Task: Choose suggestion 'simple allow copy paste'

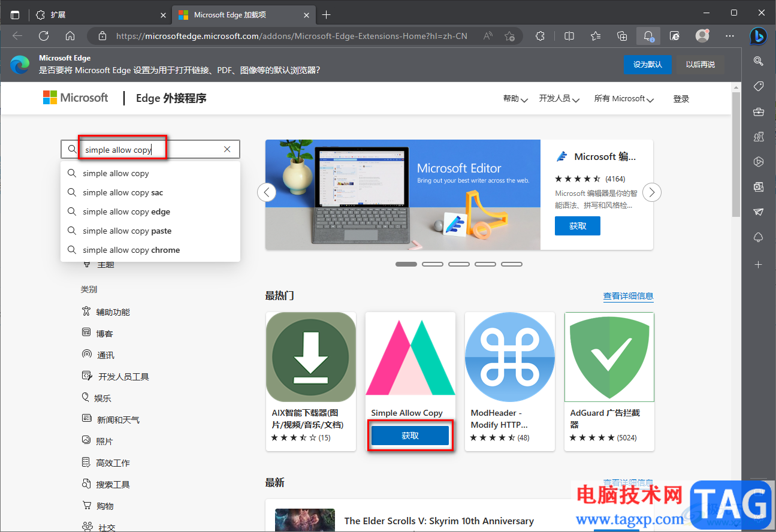Action: (x=150, y=231)
